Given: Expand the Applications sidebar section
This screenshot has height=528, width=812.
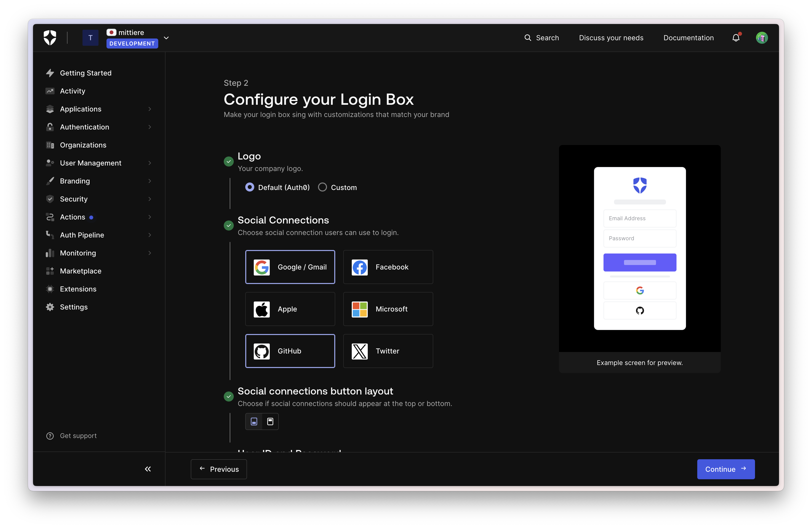Looking at the screenshot, I should [80, 109].
